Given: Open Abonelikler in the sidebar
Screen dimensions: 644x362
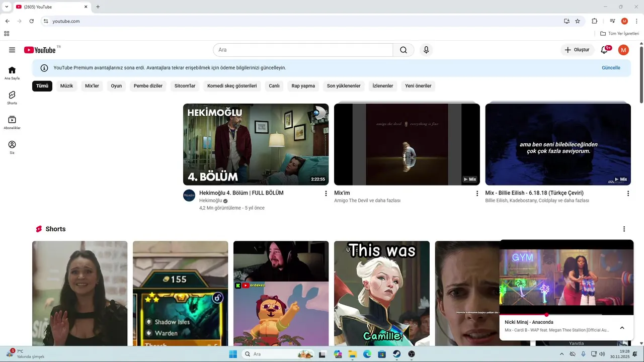Looking at the screenshot, I should pos(12,122).
